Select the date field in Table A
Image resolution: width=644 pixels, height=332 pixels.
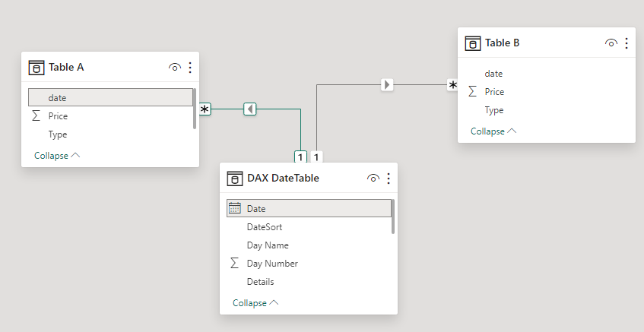tap(110, 98)
